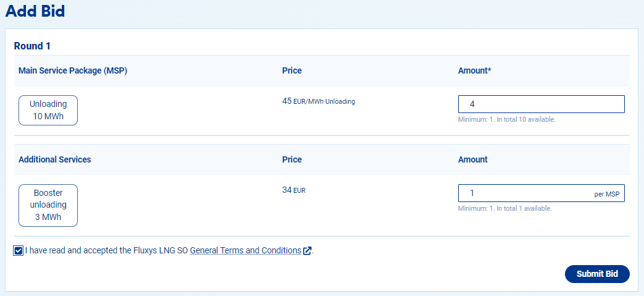Screen dimensions: 644x296
Task: Click the 'In total 1 available' hint
Action: [x=504, y=208]
